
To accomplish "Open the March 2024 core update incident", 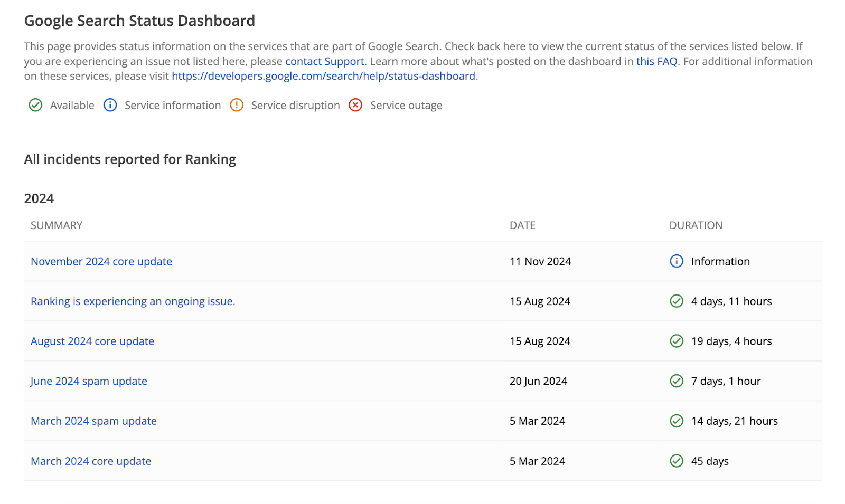I will [x=90, y=461].
